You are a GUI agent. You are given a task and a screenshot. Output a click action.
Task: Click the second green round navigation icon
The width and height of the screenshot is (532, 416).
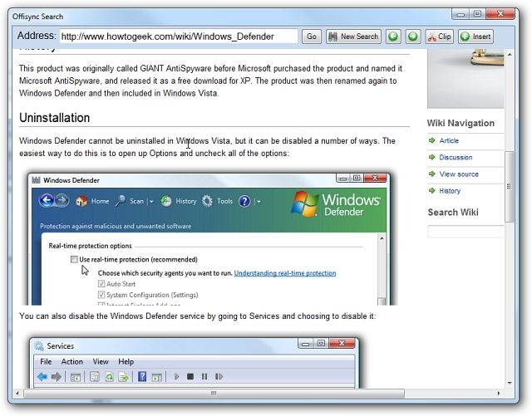click(x=413, y=37)
